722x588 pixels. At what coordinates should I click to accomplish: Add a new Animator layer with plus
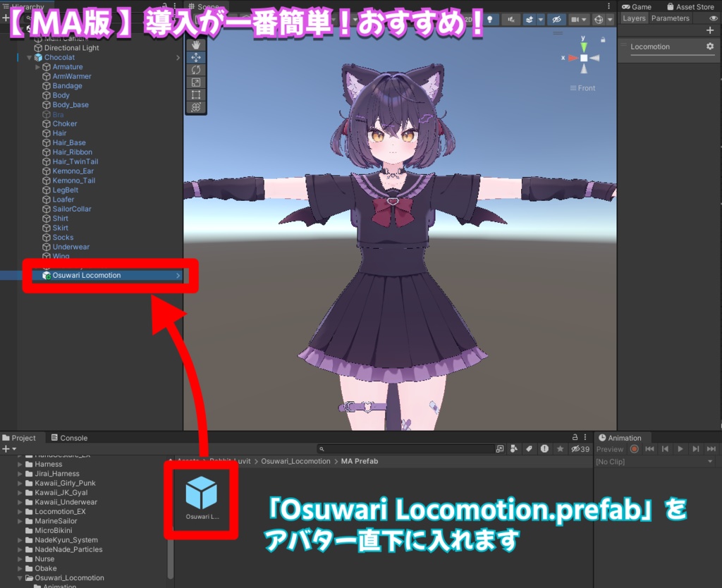[x=710, y=30]
